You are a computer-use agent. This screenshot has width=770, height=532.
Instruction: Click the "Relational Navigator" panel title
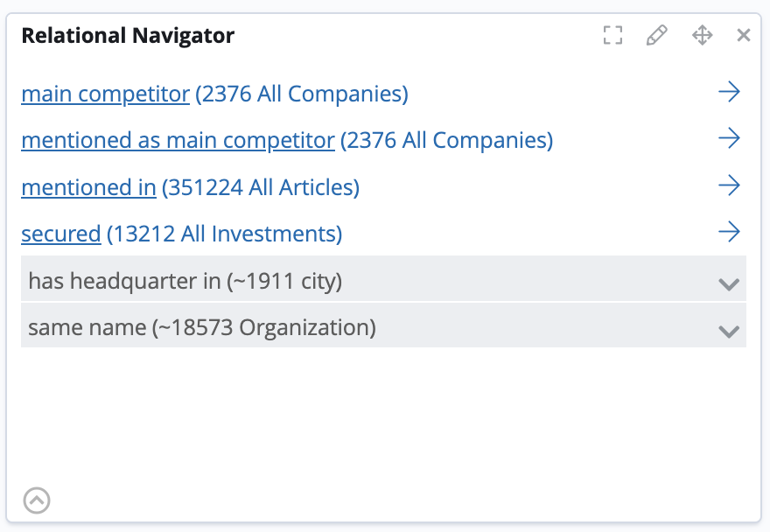point(129,35)
